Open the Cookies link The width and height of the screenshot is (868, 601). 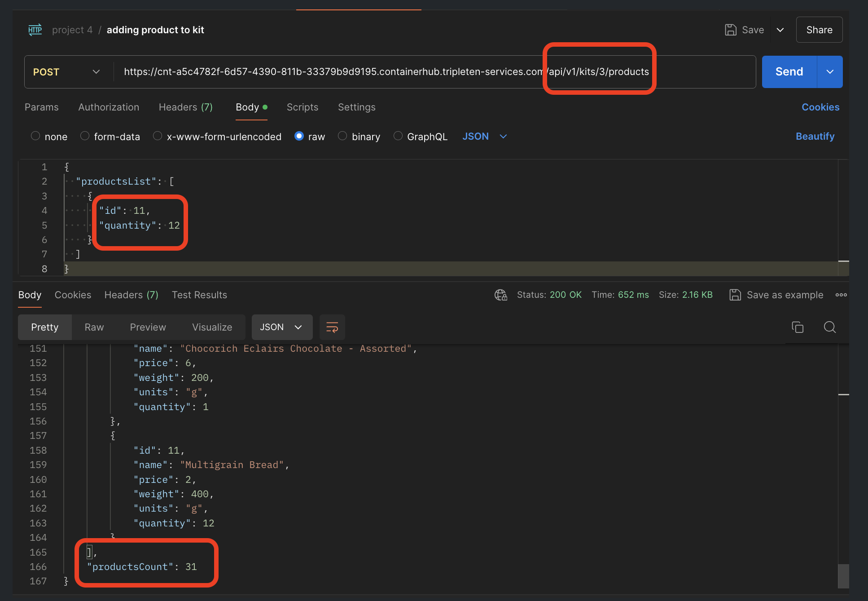coord(820,107)
